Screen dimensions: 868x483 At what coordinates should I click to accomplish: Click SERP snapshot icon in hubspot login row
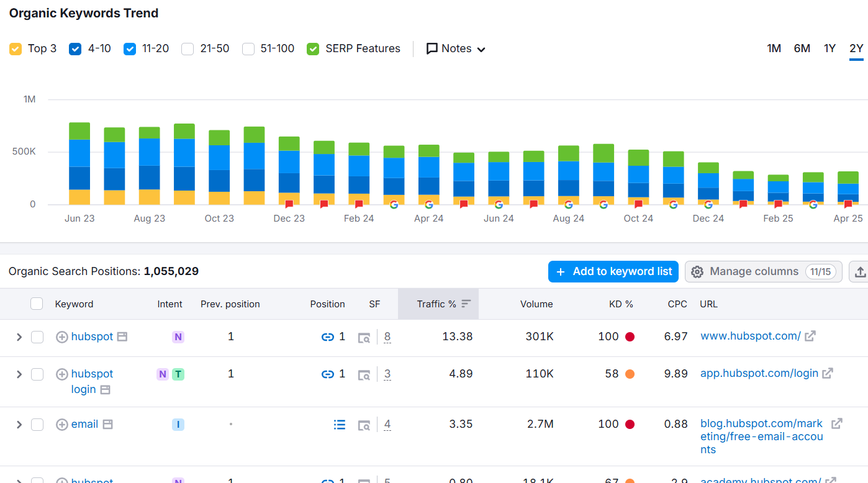364,374
